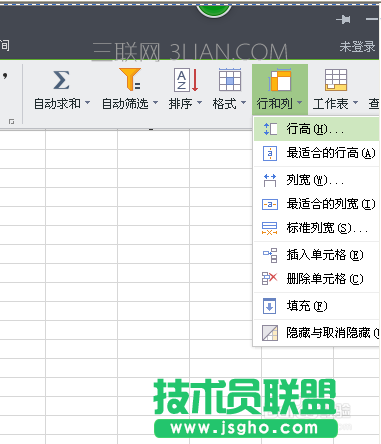Select 行高(H)... menu item
Screen dimensions: 381x444
coord(316,129)
